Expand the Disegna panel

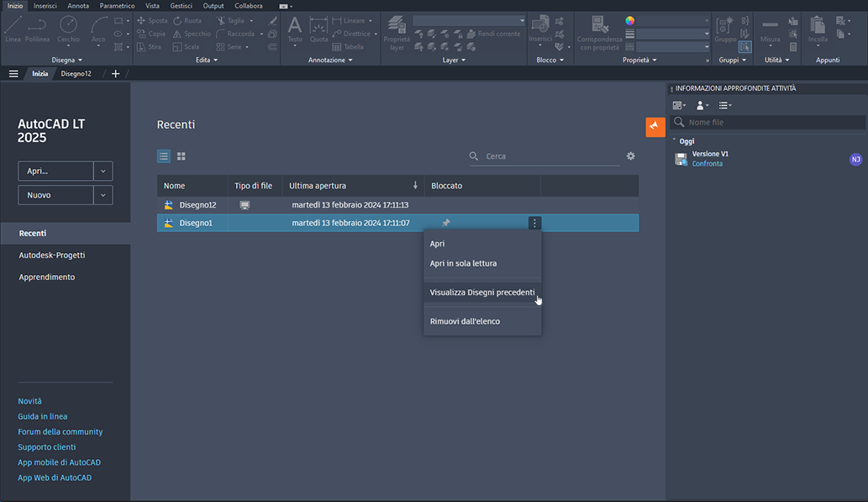tap(67, 60)
